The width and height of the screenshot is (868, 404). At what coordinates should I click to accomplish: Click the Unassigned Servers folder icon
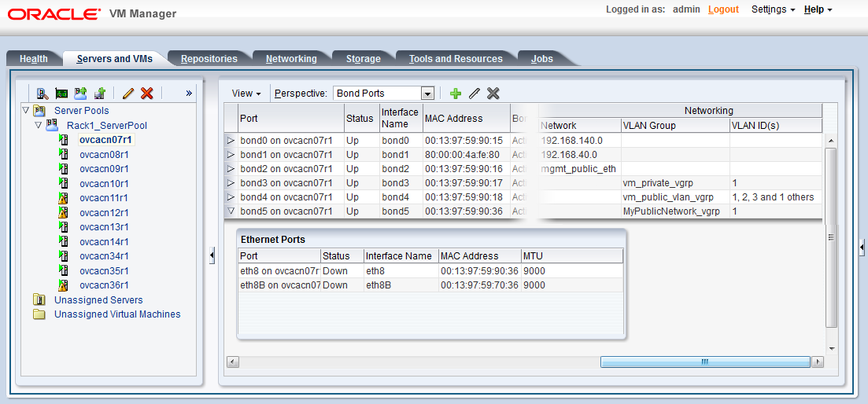click(x=39, y=299)
